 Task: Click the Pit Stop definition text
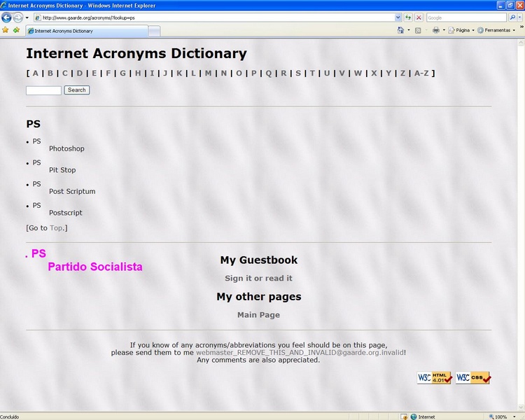point(62,170)
